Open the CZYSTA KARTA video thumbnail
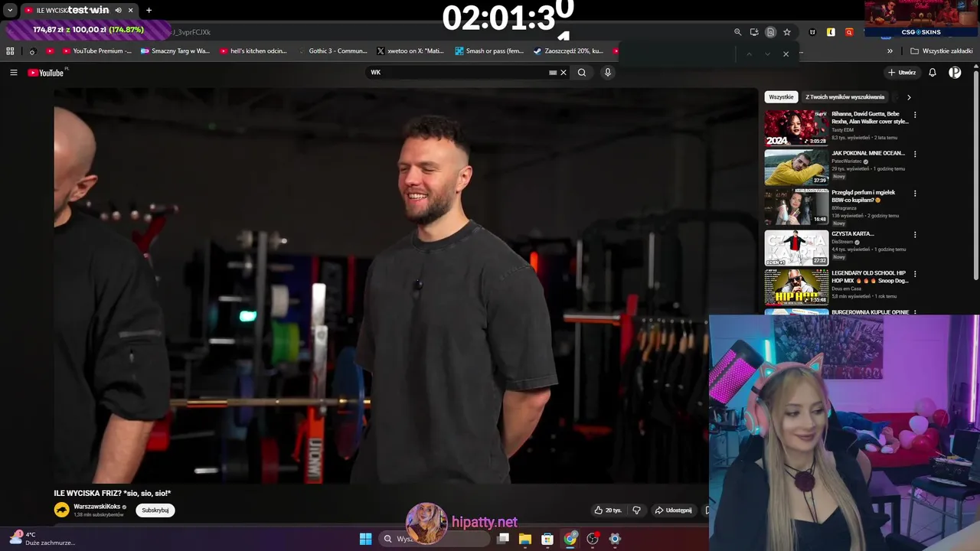Image resolution: width=980 pixels, height=551 pixels. (796, 247)
